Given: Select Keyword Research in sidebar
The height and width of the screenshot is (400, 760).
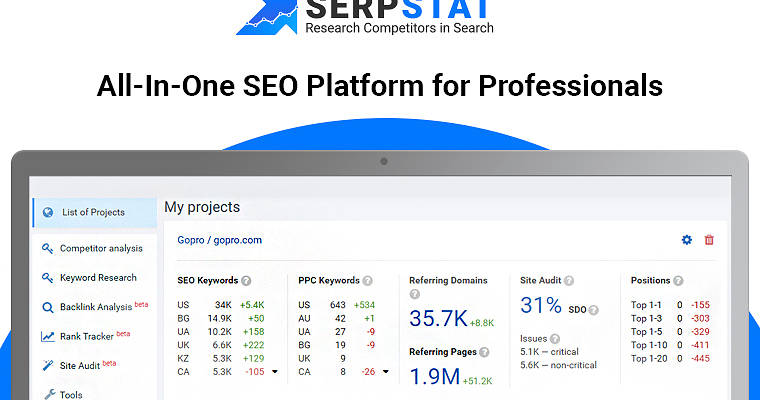Looking at the screenshot, I should tap(97, 278).
